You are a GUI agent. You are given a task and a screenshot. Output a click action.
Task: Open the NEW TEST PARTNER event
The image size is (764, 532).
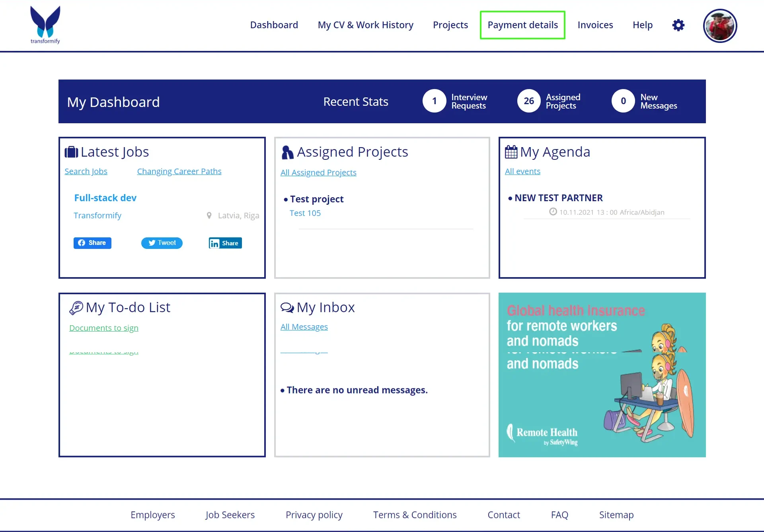tap(559, 198)
